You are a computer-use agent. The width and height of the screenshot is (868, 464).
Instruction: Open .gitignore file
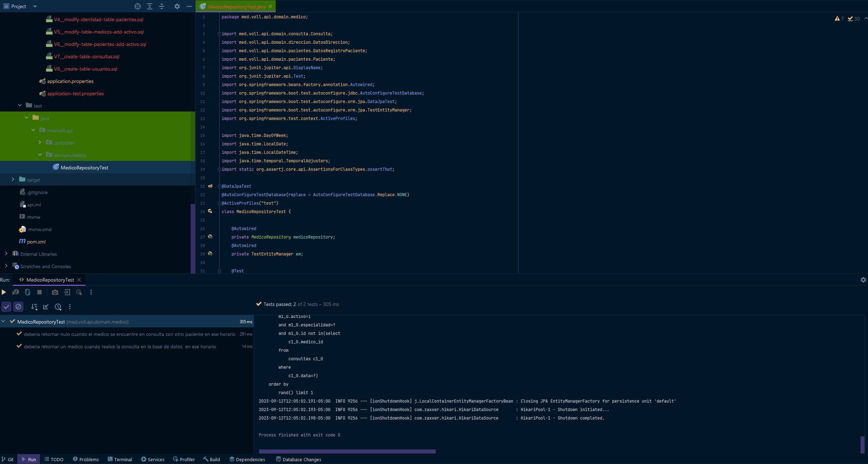point(37,192)
